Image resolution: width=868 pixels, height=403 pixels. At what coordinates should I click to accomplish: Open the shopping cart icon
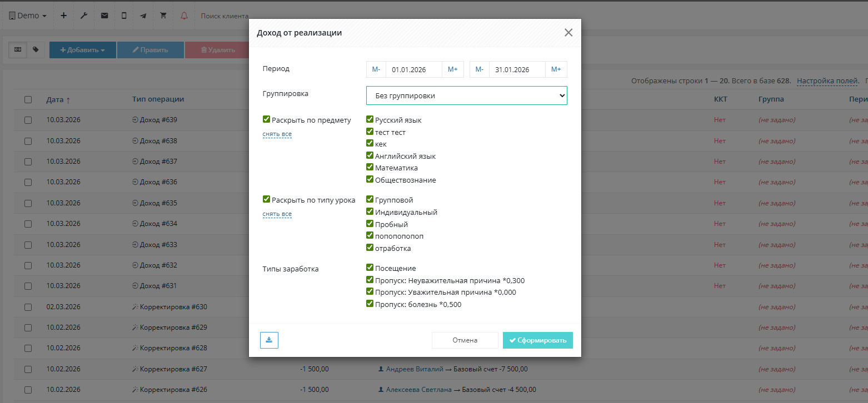coord(163,16)
